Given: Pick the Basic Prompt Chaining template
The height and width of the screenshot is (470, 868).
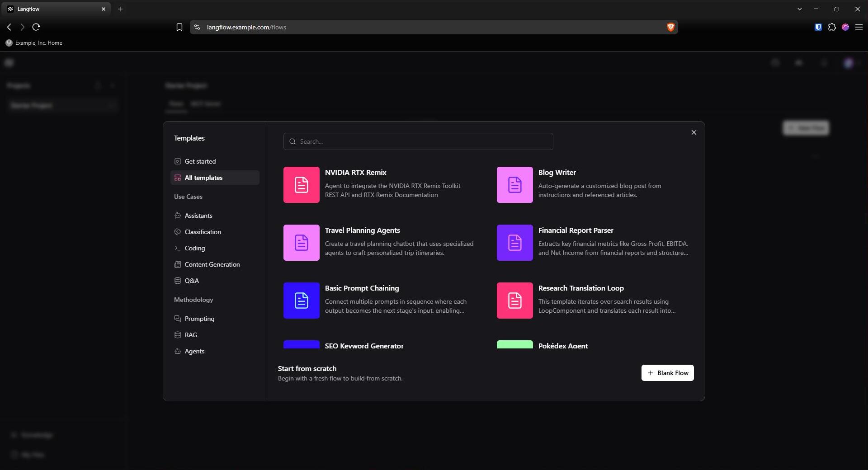Looking at the screenshot, I should coord(379,300).
